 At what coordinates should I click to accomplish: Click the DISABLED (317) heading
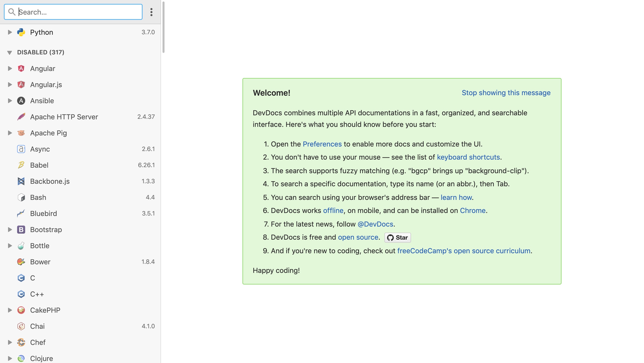(41, 52)
